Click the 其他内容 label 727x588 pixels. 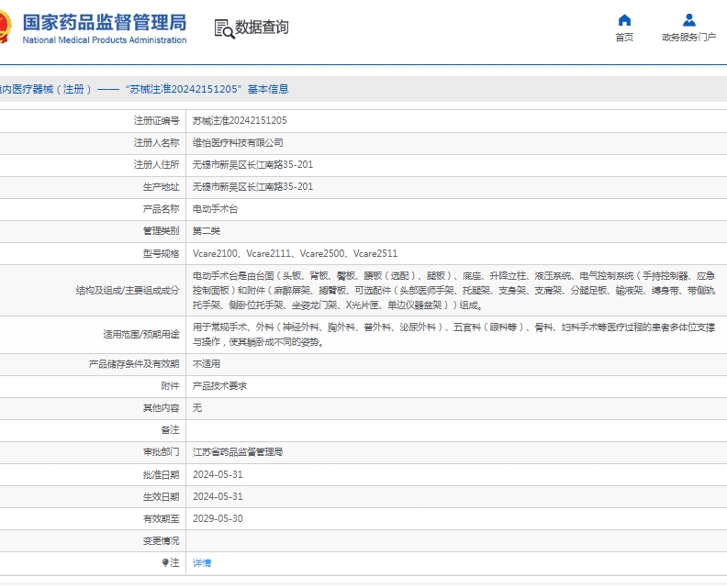[x=161, y=408]
